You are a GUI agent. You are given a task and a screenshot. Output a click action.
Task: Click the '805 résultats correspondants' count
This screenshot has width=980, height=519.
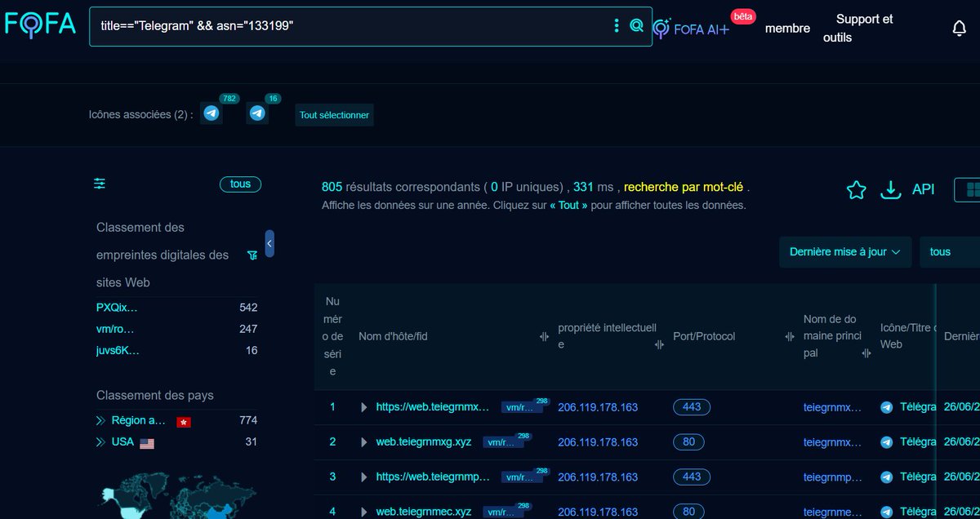tap(400, 187)
